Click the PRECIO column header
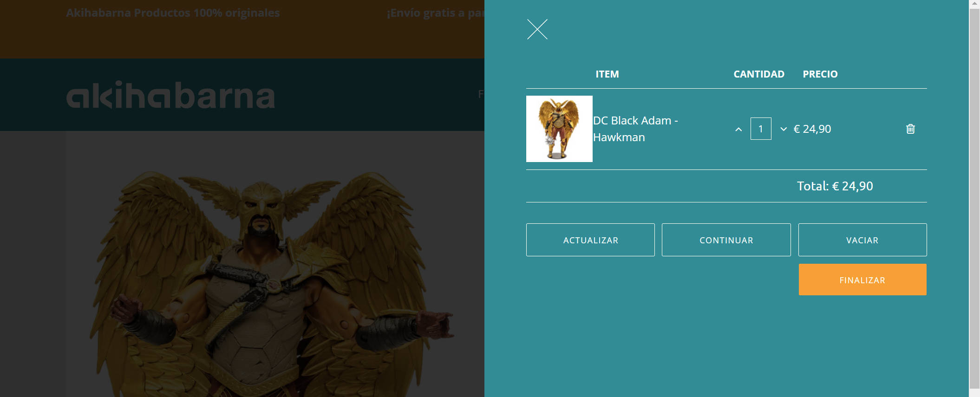 tap(820, 74)
